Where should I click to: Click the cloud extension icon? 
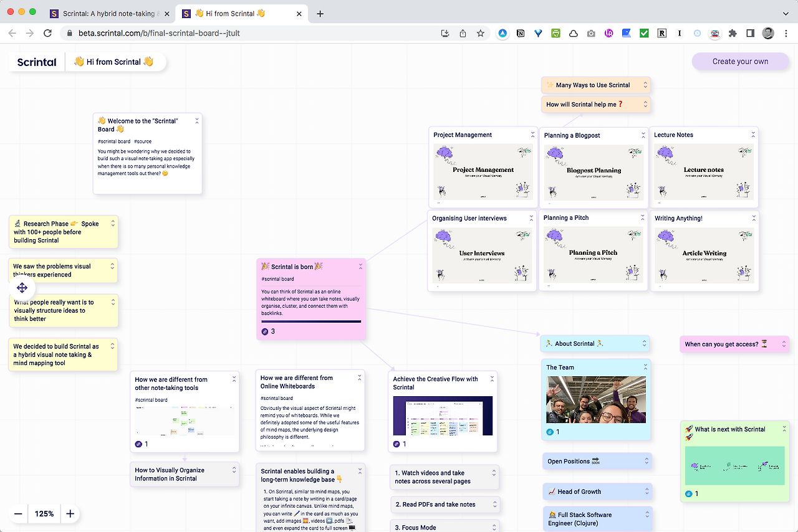(x=574, y=34)
